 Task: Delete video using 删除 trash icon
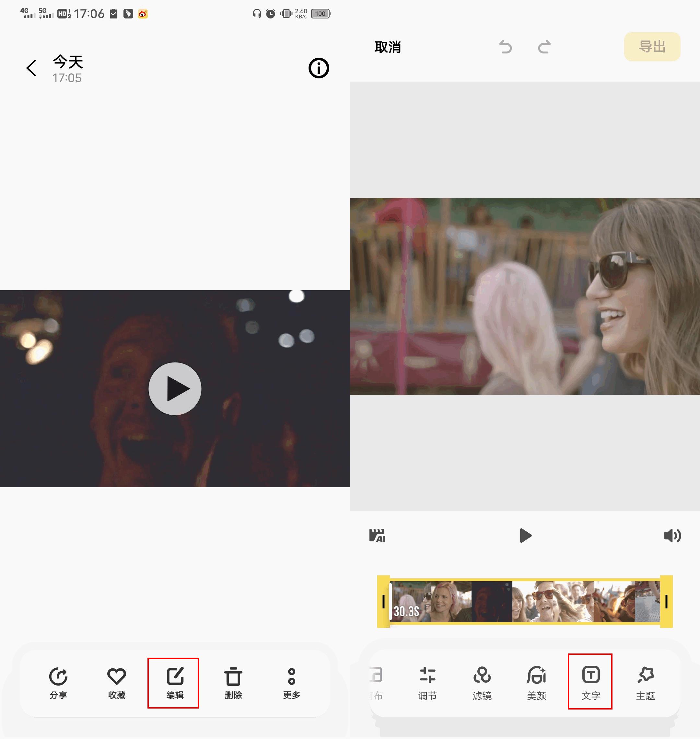(233, 683)
